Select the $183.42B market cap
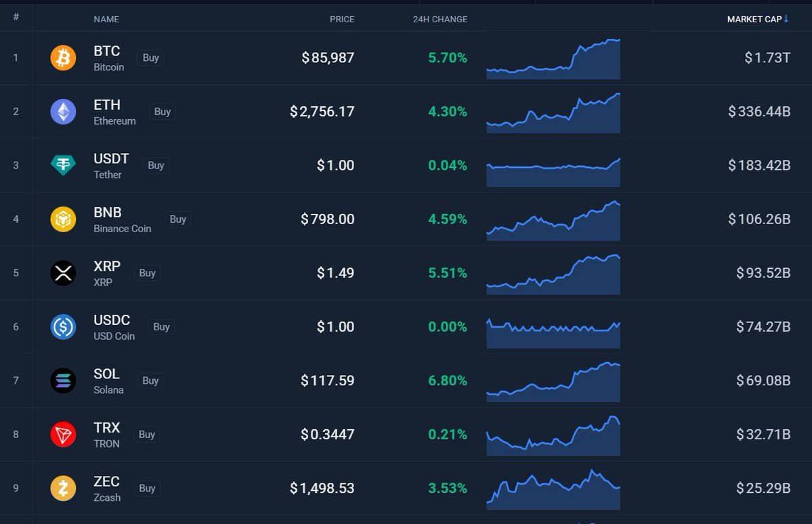 tap(759, 165)
